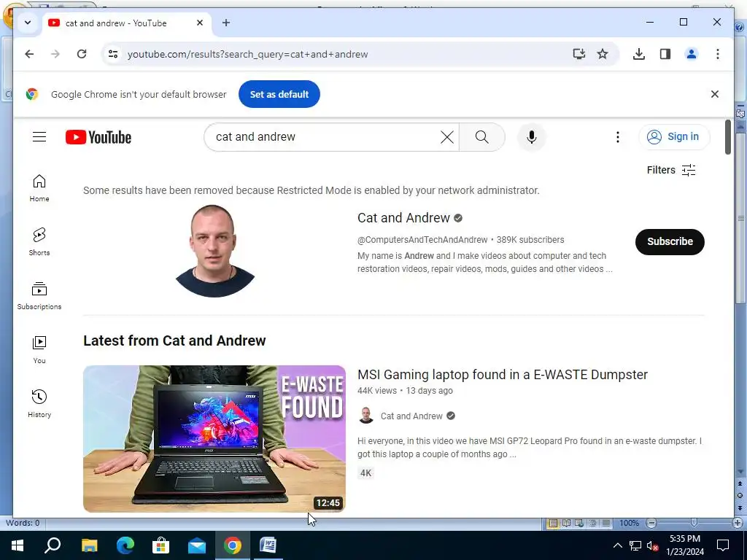Run search with magnifier button
This screenshot has width=747, height=560.
[x=481, y=137]
